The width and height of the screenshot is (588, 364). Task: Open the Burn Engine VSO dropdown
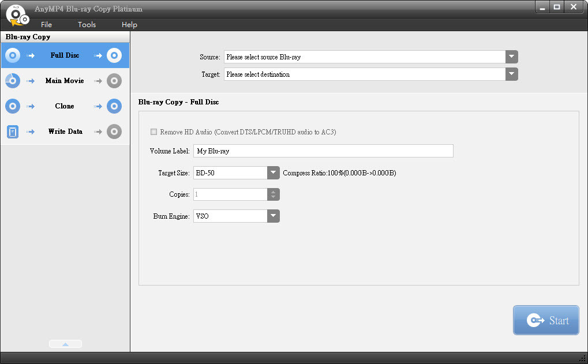coord(273,216)
